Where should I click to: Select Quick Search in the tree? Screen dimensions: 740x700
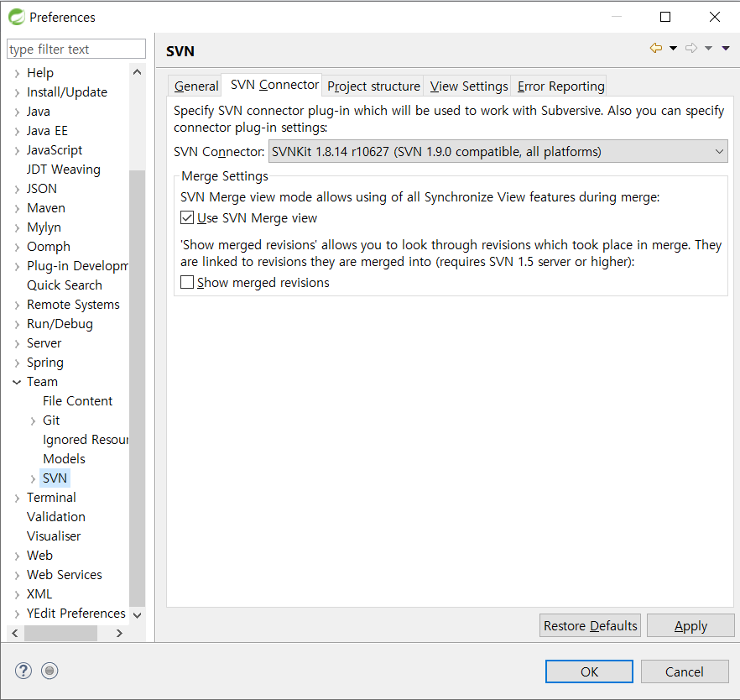tap(64, 285)
